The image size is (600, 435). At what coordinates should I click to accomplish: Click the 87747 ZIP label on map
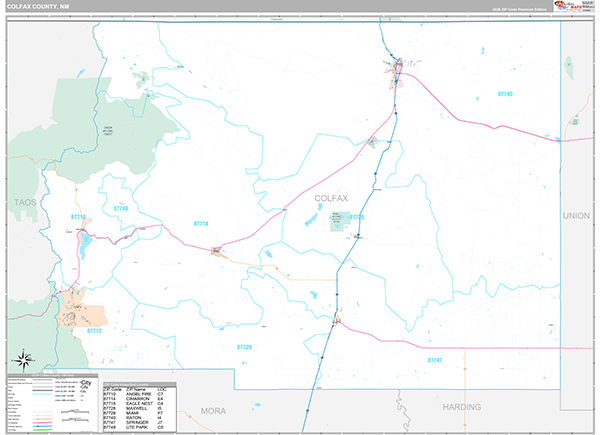[435, 360]
